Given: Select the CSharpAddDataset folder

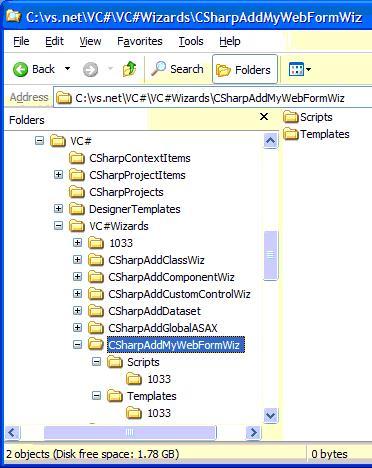Looking at the screenshot, I should point(154,311).
